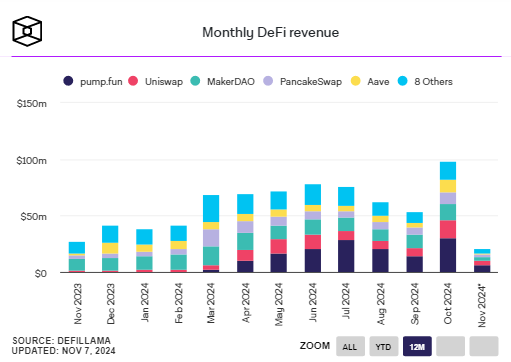Click the Dec 2023 Aave yellow segment
Image resolution: width=511 pixels, height=362 pixels.
pyautogui.click(x=110, y=248)
